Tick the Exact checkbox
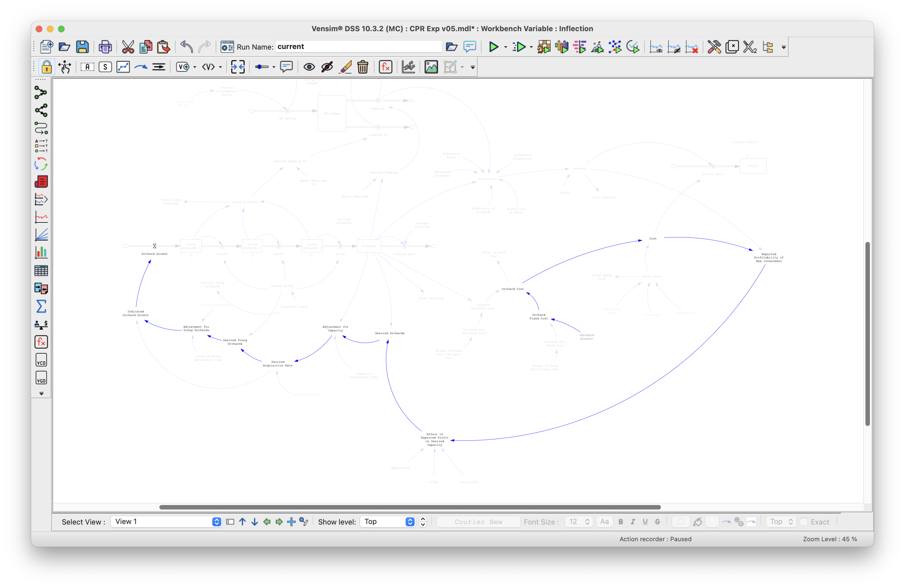The image size is (905, 588). coord(804,522)
